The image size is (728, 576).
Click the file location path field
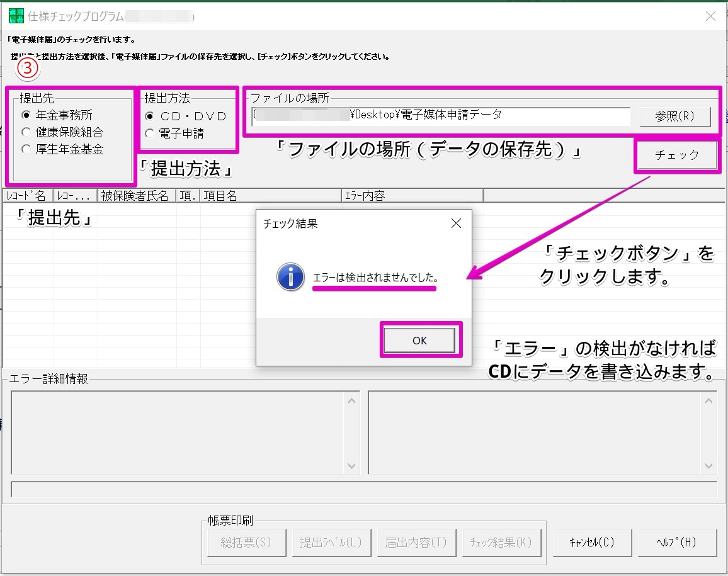click(440, 116)
